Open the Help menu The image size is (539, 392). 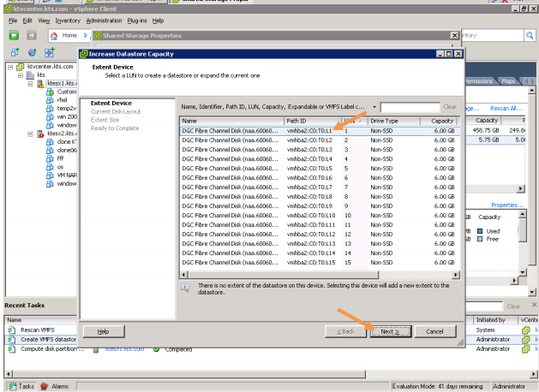pos(158,21)
